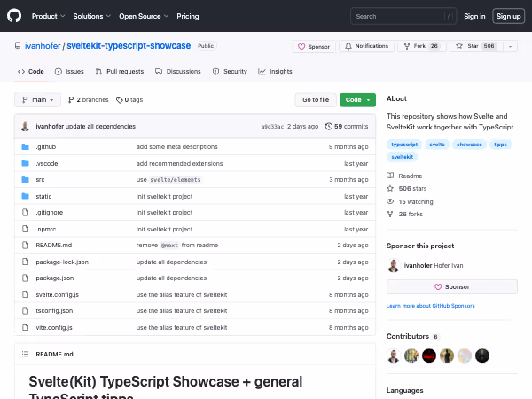Image resolution: width=532 pixels, height=399 pixels.
Task: Select the tipps topic tag
Action: tap(500, 145)
